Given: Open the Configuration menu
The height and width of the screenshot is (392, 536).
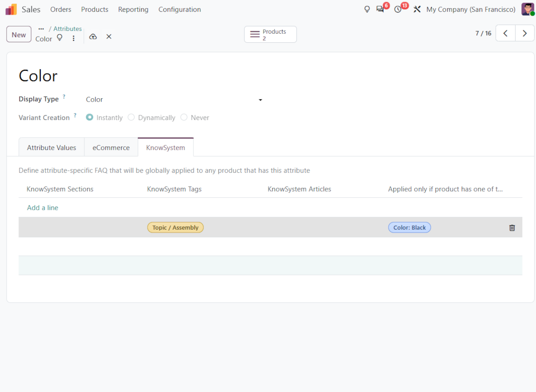Looking at the screenshot, I should point(179,9).
